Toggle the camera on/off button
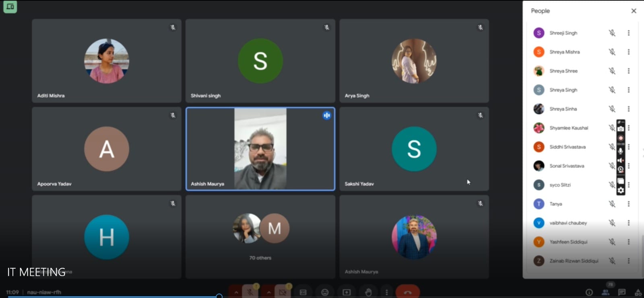This screenshot has width=644, height=298. click(283, 292)
